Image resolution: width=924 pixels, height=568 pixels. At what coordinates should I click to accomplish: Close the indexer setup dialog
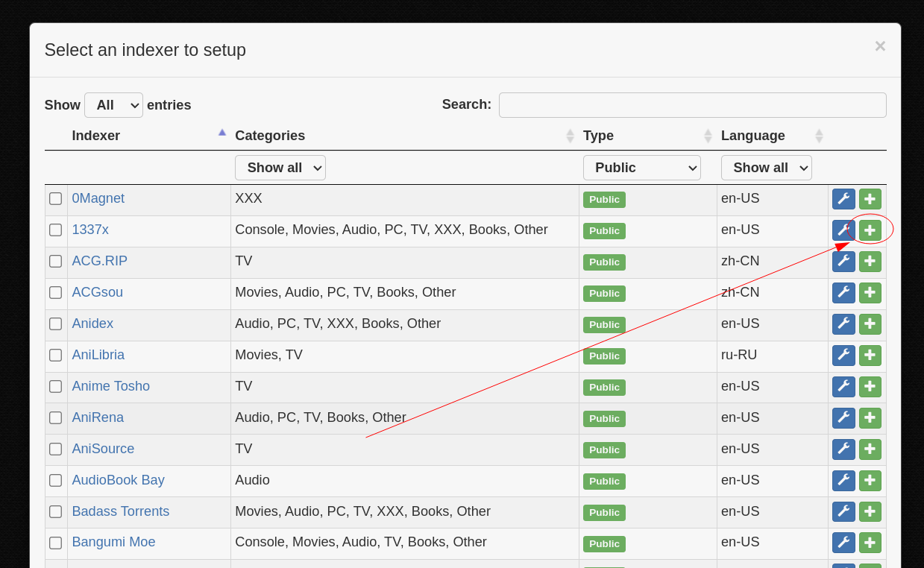tap(880, 46)
